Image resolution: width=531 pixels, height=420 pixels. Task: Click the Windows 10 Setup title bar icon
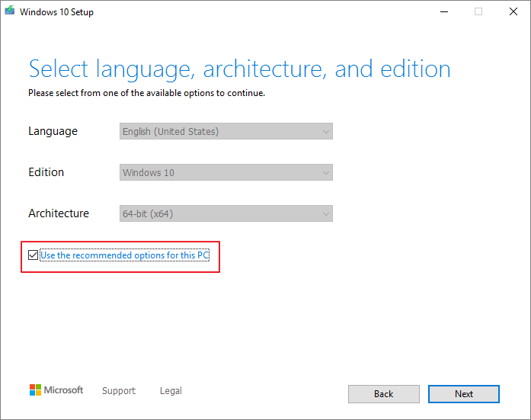tap(9, 11)
